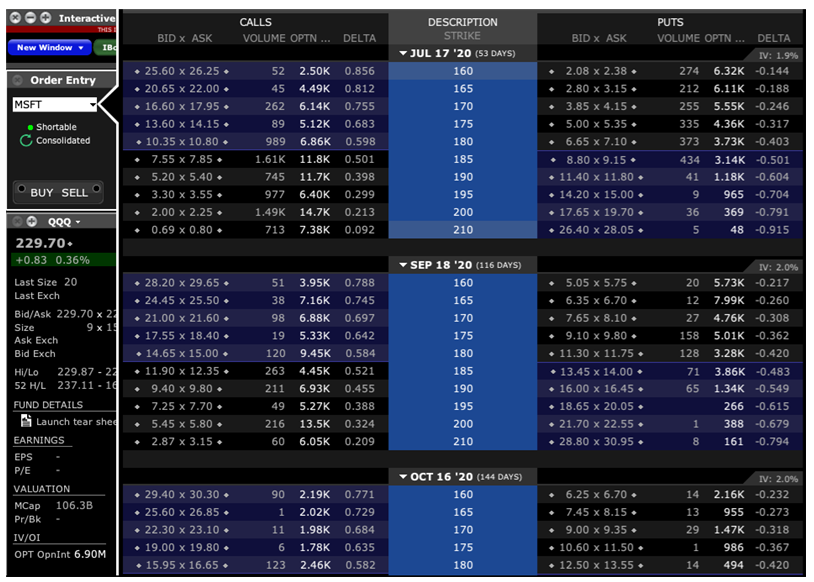The image size is (814, 582).
Task: Collapse the OCT 16 '20 expiry section
Action: pos(403,477)
